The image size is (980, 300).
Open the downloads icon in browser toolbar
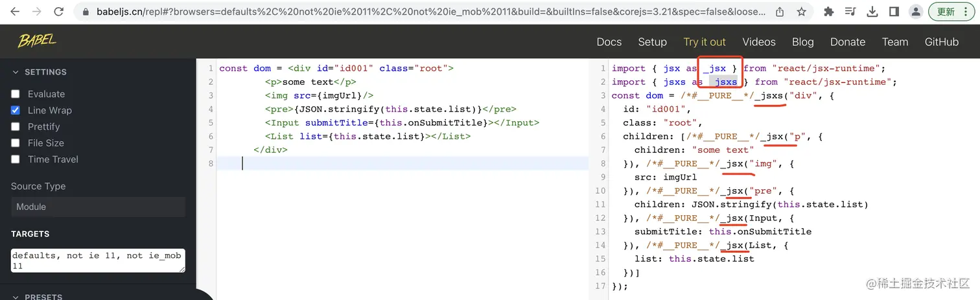[x=872, y=12]
